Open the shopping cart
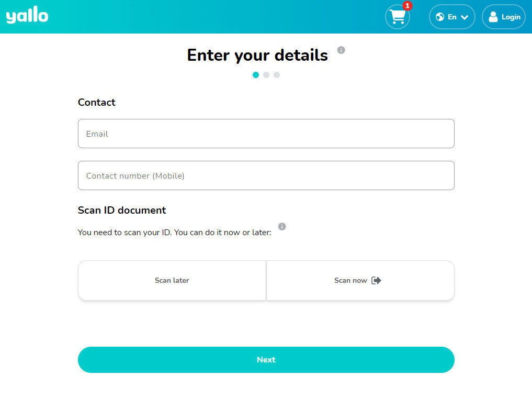 [397, 17]
